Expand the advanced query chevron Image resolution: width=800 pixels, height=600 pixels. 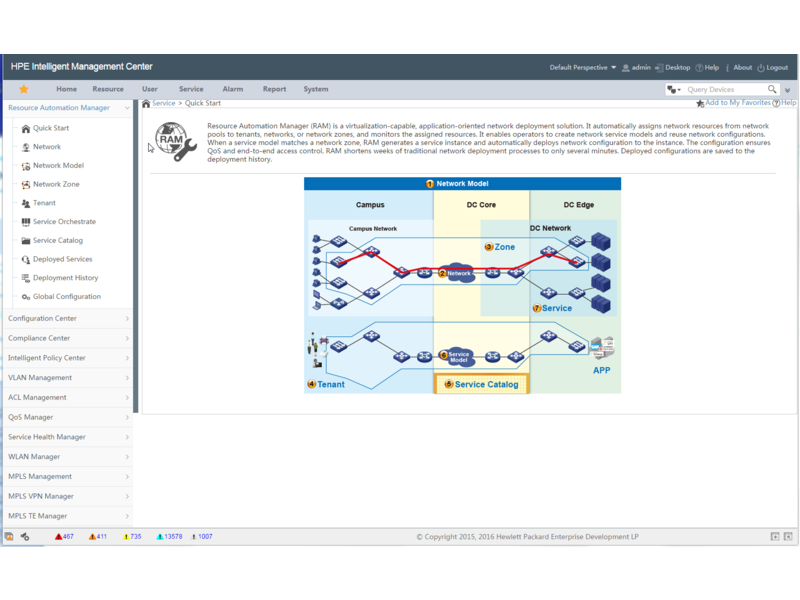point(787,90)
